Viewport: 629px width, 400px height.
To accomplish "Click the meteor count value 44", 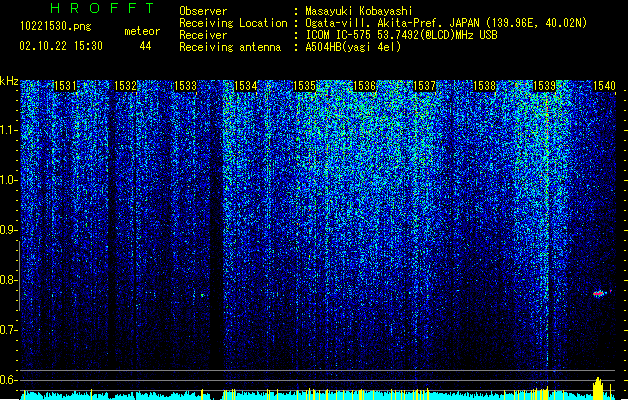I will point(145,46).
